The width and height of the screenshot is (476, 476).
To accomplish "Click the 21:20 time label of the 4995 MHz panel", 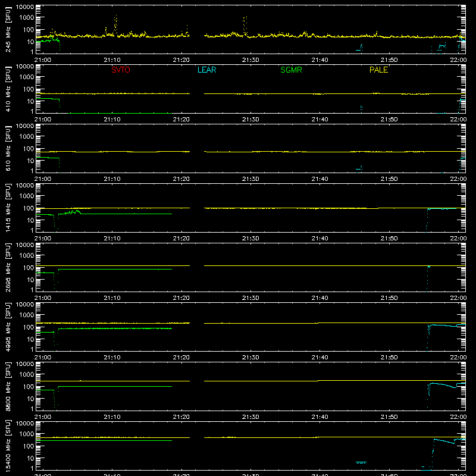I will (x=181, y=358).
